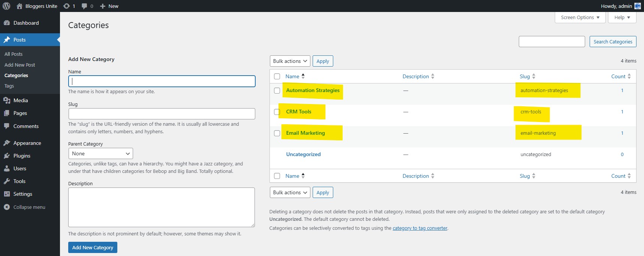This screenshot has width=644, height=256.
Task: Click the Comments icon in sidebar
Action: (7, 126)
